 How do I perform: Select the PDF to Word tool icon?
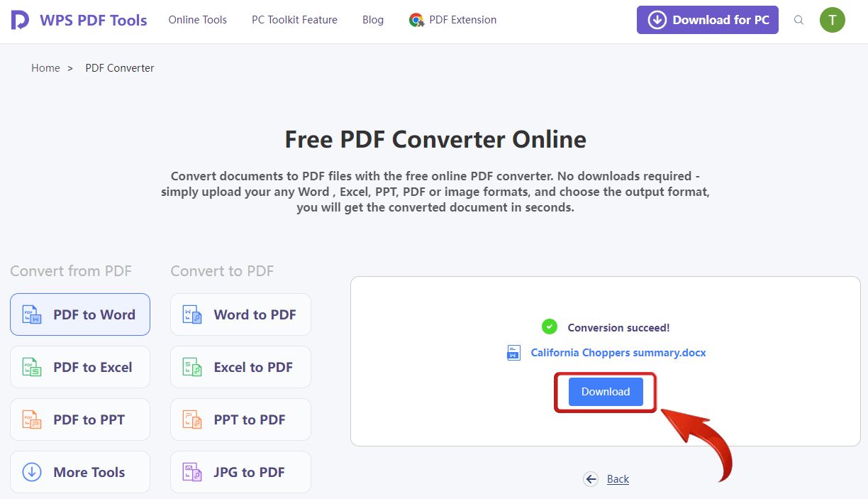(x=32, y=314)
